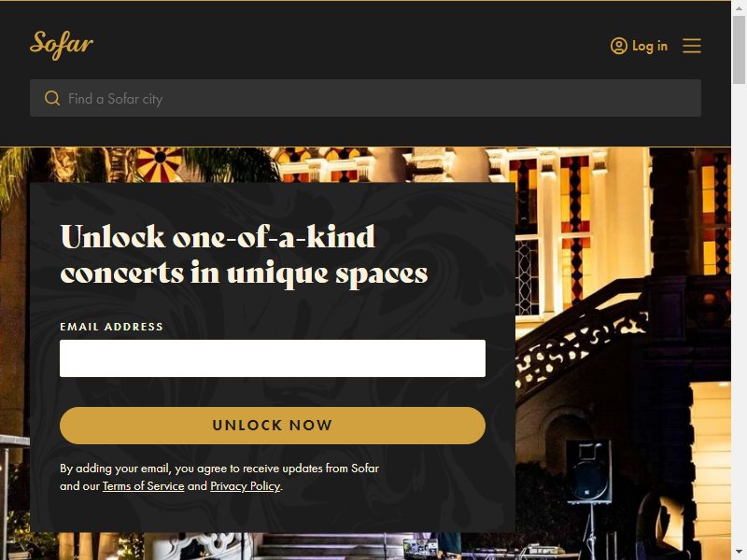Focus the Find a Sofar city field
The height and width of the screenshot is (560, 747).
click(365, 98)
